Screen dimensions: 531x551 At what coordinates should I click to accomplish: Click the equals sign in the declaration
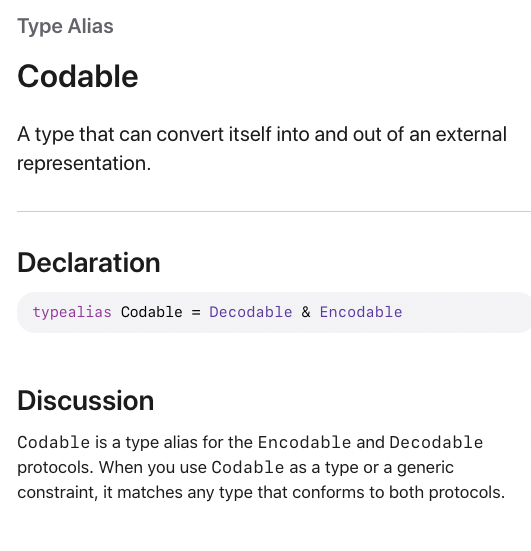[196, 312]
